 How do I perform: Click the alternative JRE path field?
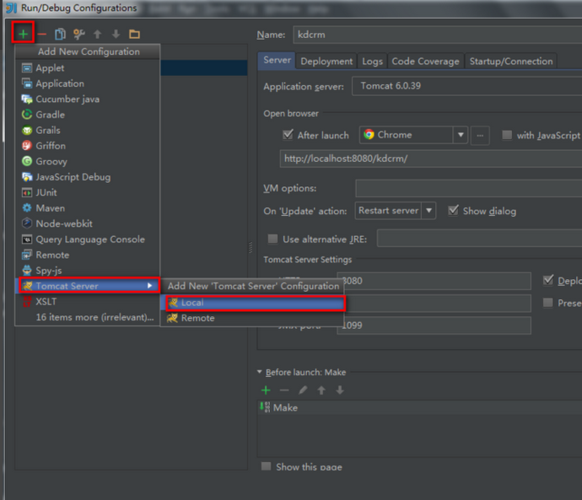(x=480, y=238)
